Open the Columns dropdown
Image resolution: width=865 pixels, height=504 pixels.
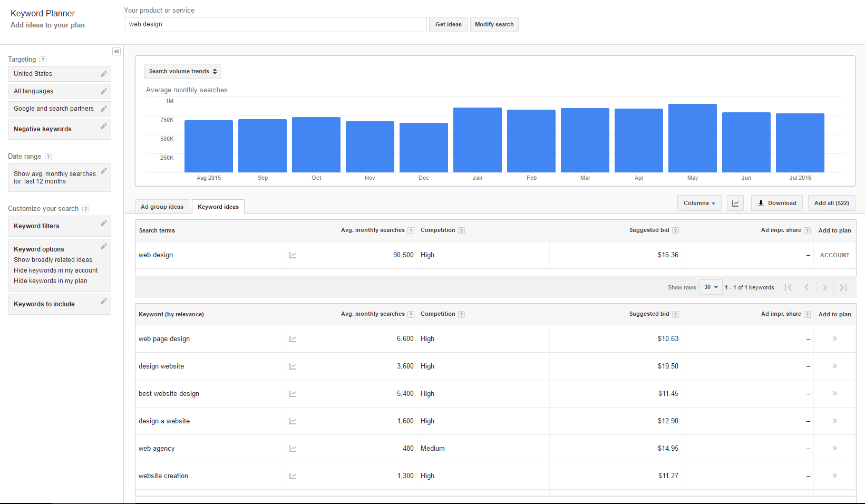pyautogui.click(x=699, y=203)
